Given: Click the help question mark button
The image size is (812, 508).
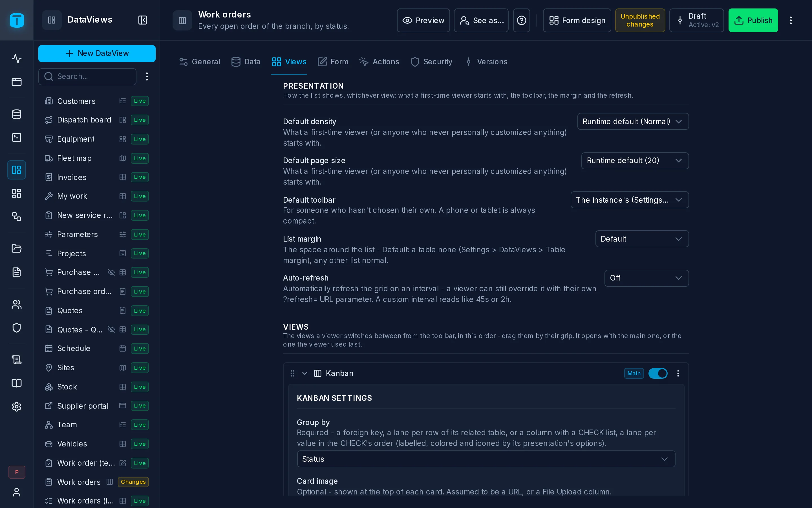Looking at the screenshot, I should (x=521, y=21).
